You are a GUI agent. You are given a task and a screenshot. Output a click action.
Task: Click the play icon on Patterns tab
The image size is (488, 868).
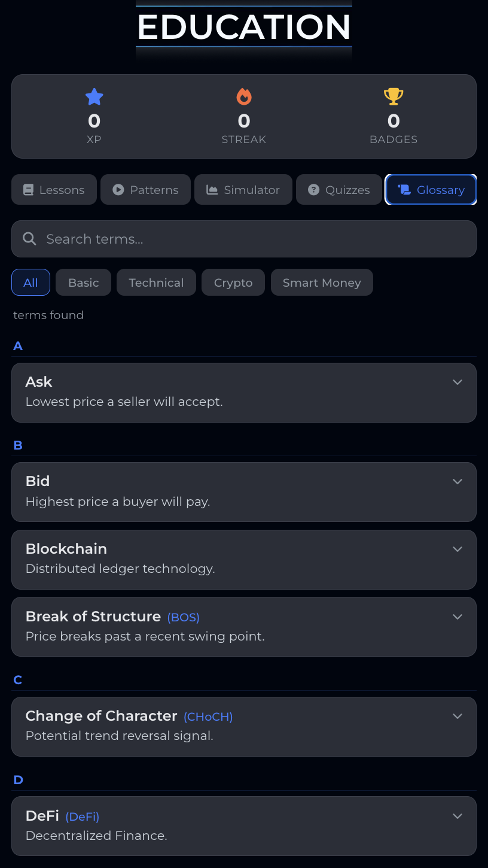(x=118, y=190)
